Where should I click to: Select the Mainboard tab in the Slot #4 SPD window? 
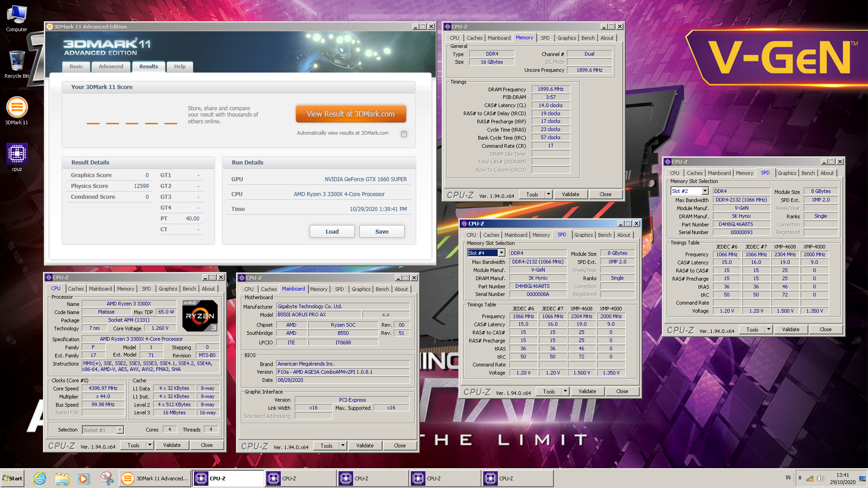point(516,235)
